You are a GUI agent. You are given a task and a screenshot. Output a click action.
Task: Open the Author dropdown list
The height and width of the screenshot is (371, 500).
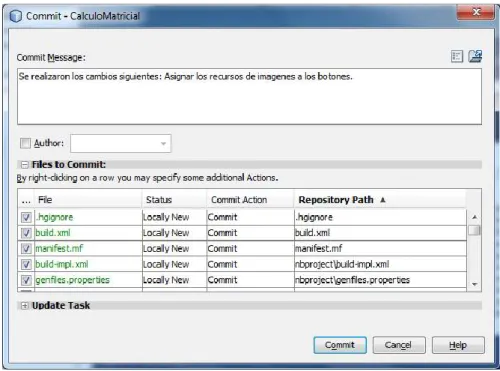[x=163, y=144]
